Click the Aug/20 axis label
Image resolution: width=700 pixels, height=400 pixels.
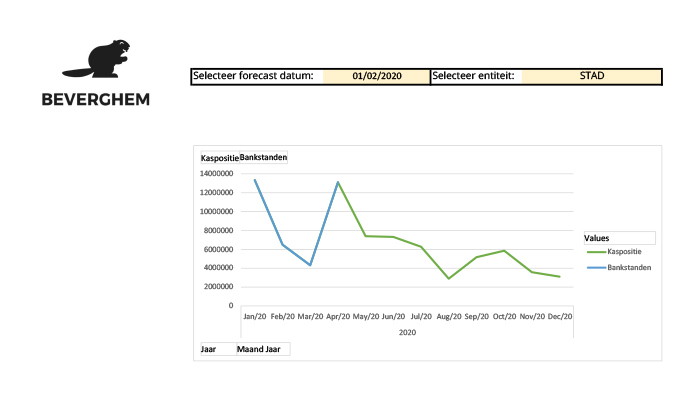click(x=449, y=317)
